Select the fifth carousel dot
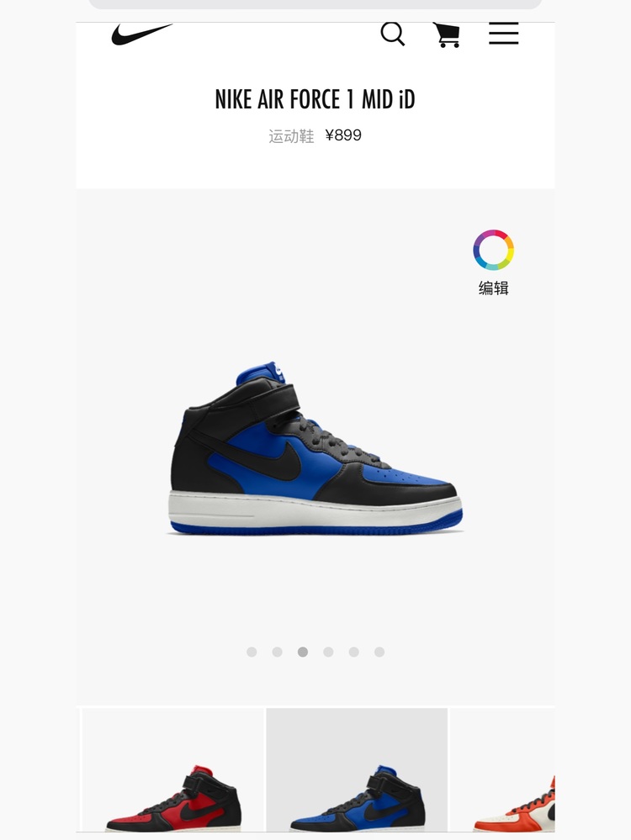This screenshot has height=840, width=631. coord(354,652)
